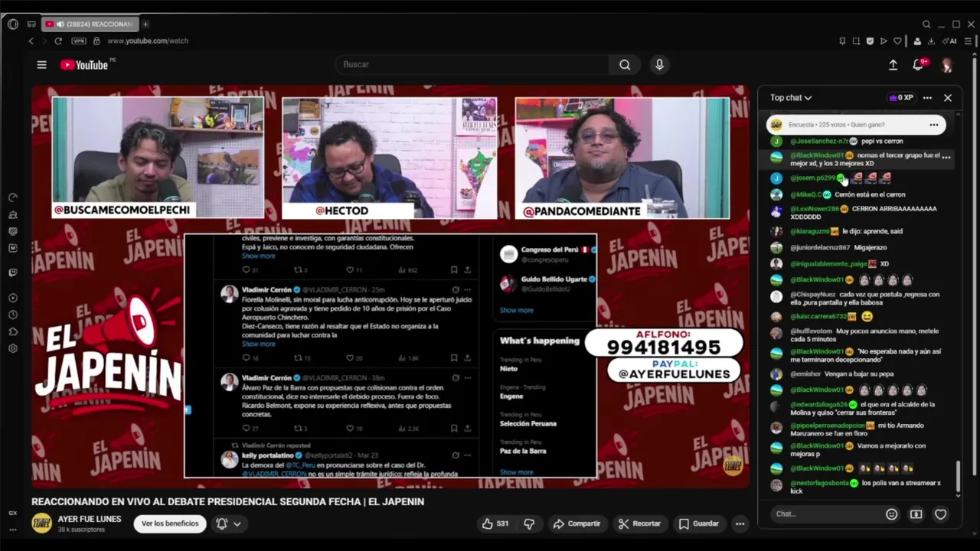Open YouTube notifications bell

[918, 65]
